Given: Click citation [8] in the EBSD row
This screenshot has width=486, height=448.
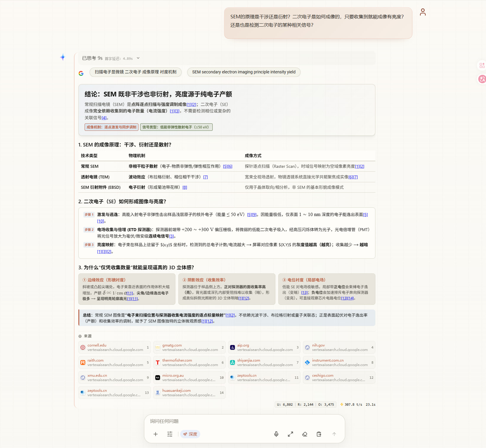Looking at the screenshot, I should tap(185, 187).
